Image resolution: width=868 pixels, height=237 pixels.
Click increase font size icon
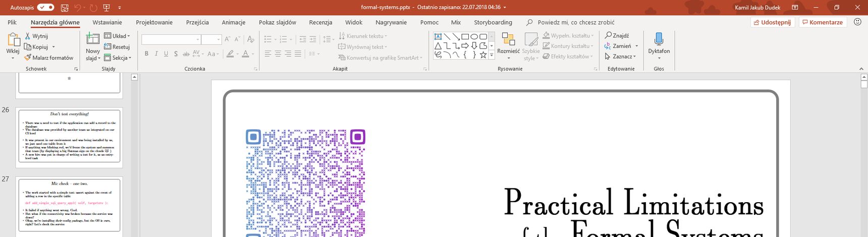(228, 39)
